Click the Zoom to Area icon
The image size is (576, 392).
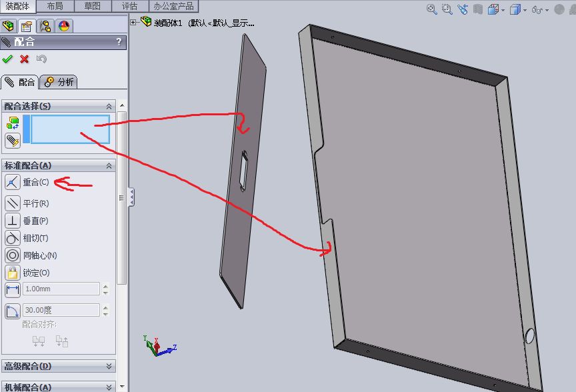(x=447, y=9)
